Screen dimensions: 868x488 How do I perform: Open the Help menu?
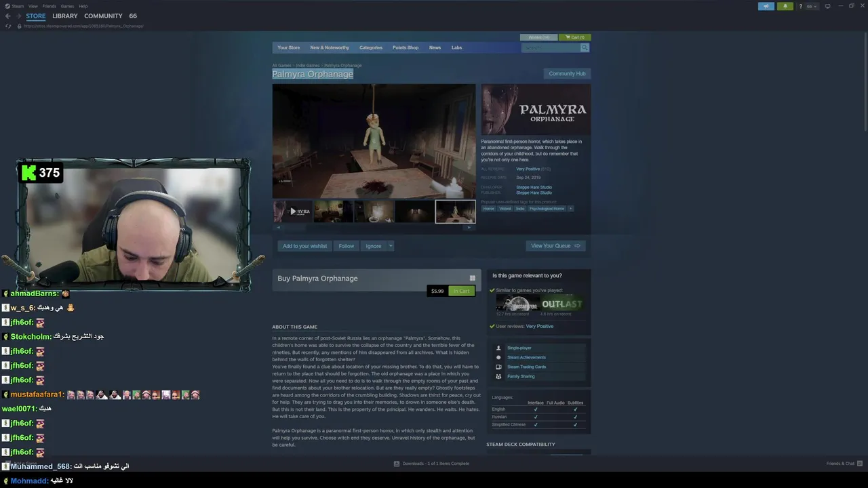(83, 6)
